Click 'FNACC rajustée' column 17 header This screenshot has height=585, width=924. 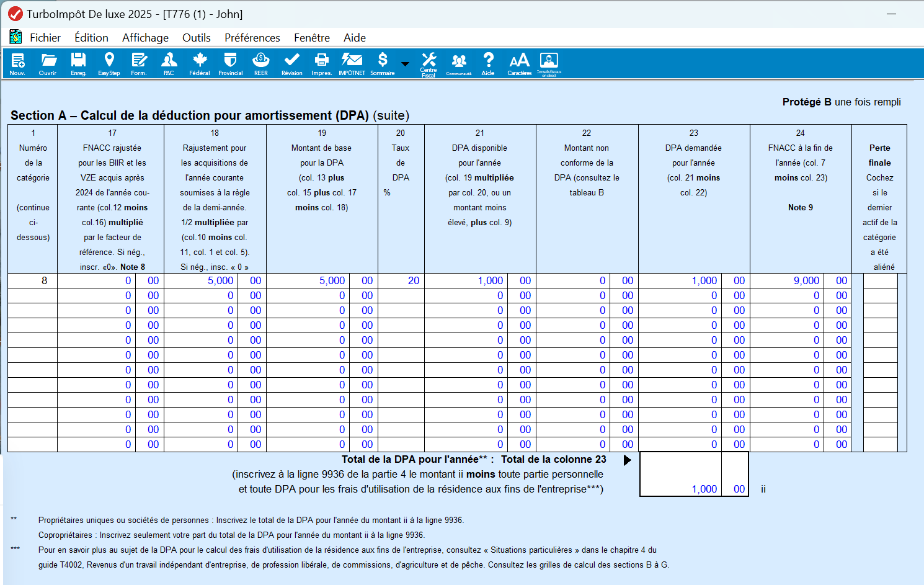pyautogui.click(x=112, y=148)
